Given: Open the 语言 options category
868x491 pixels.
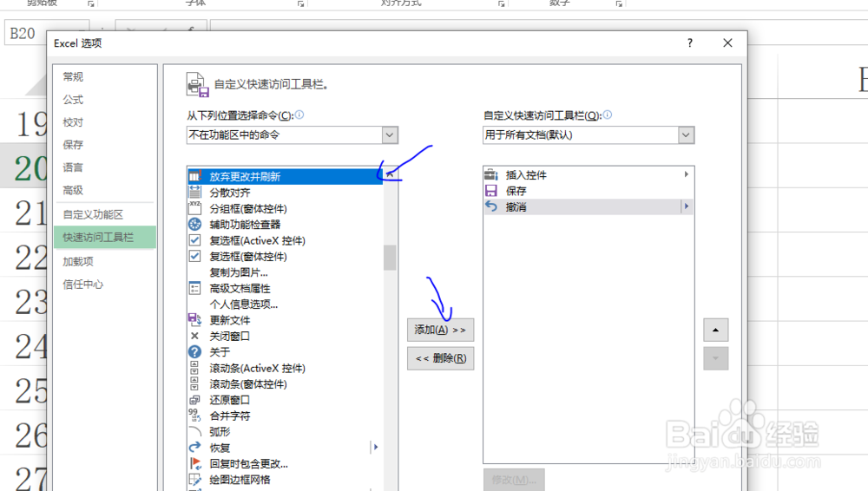Looking at the screenshot, I should click(x=73, y=167).
